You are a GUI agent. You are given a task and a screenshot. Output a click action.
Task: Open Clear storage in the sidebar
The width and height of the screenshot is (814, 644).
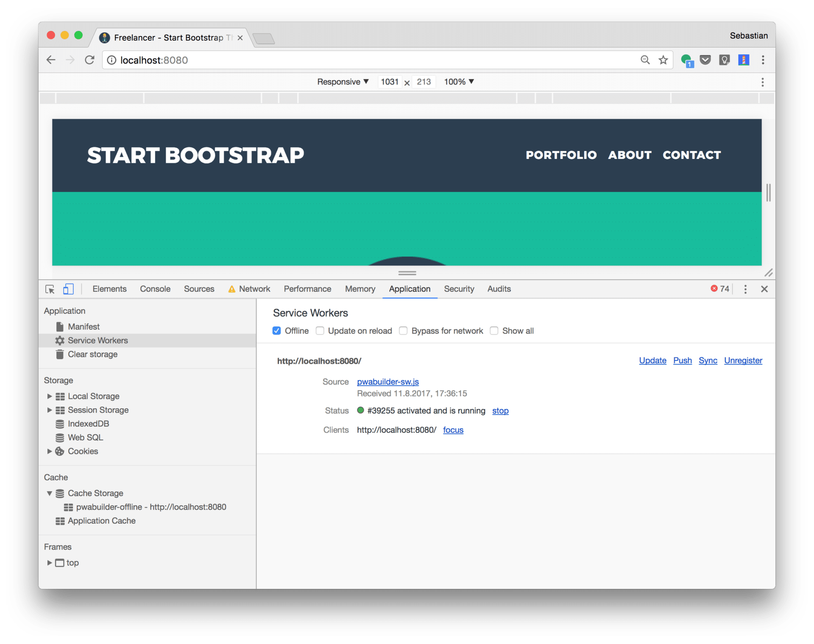click(92, 354)
